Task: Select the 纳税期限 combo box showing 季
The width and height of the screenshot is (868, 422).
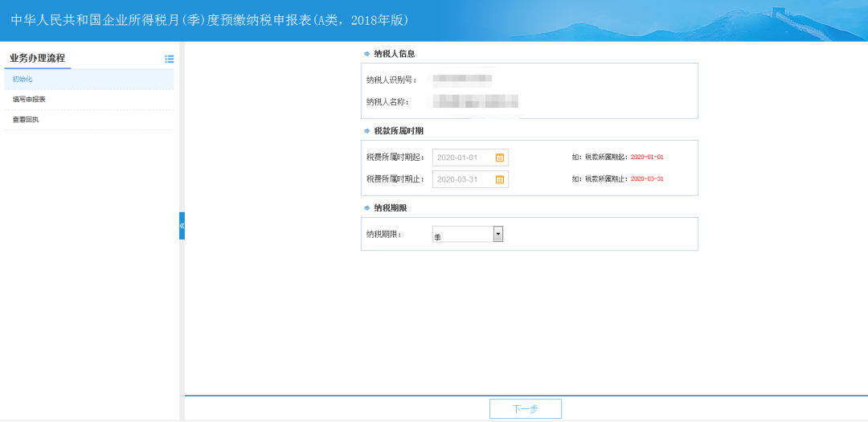Action: [462, 234]
